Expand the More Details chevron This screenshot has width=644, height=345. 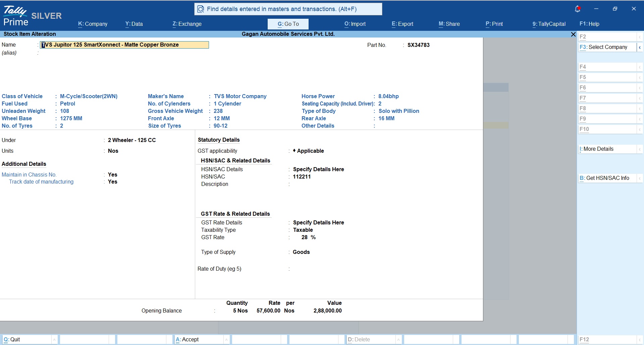(640, 149)
